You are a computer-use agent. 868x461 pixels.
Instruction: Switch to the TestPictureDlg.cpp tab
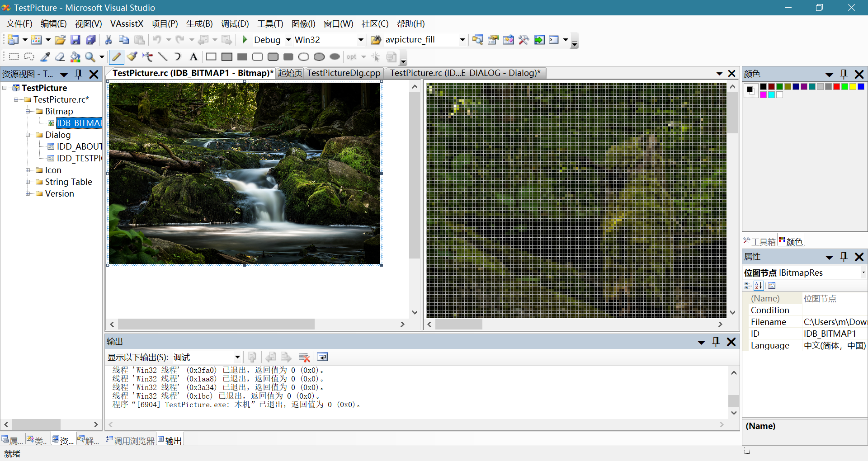pos(343,73)
